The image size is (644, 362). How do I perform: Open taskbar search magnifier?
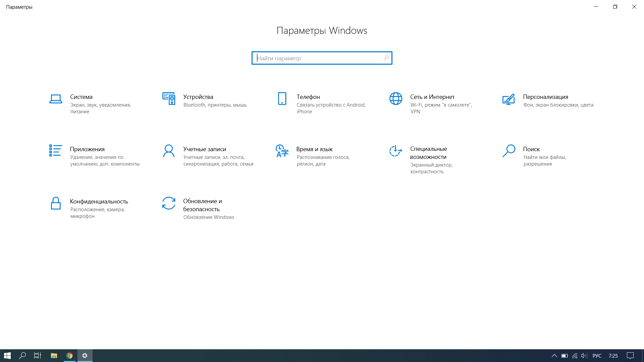pos(22,356)
